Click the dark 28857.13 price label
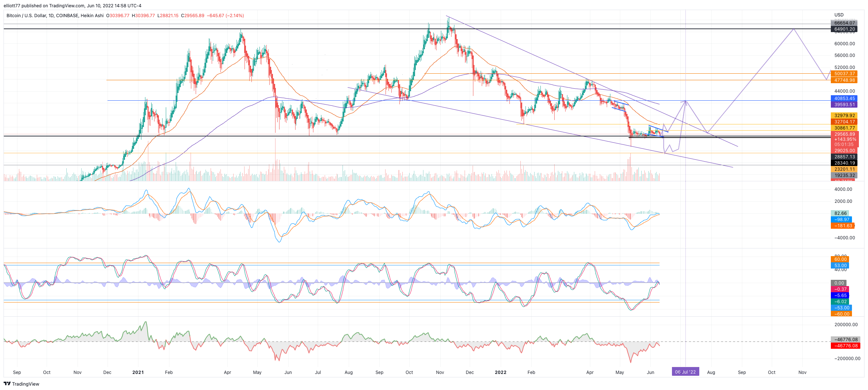868x390 pixels. (x=844, y=157)
